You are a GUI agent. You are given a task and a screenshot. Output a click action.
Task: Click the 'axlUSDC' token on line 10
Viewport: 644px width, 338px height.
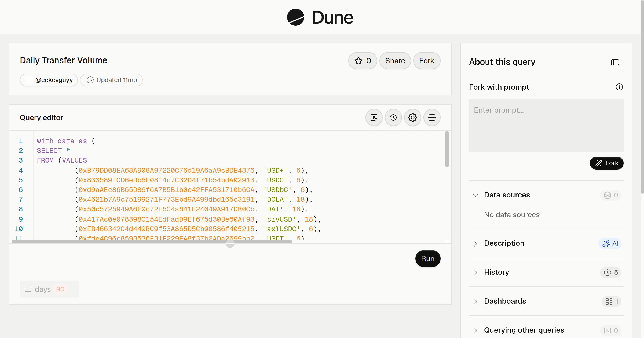pos(282,229)
